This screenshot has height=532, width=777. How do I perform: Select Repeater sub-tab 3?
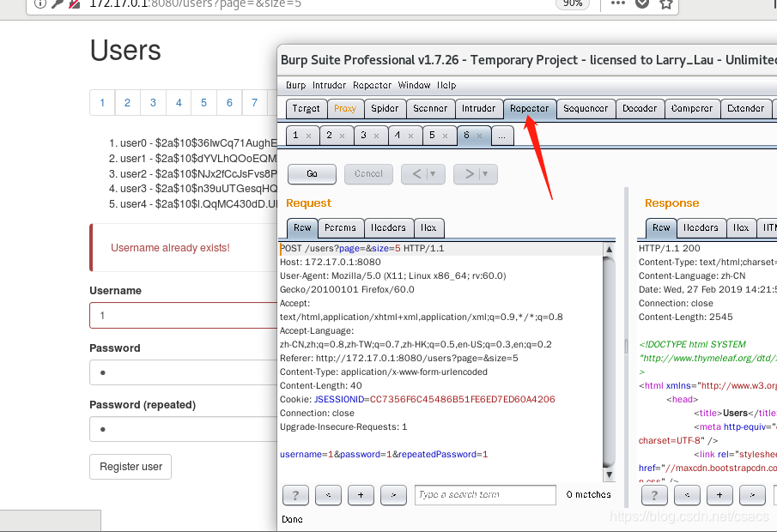click(x=364, y=136)
